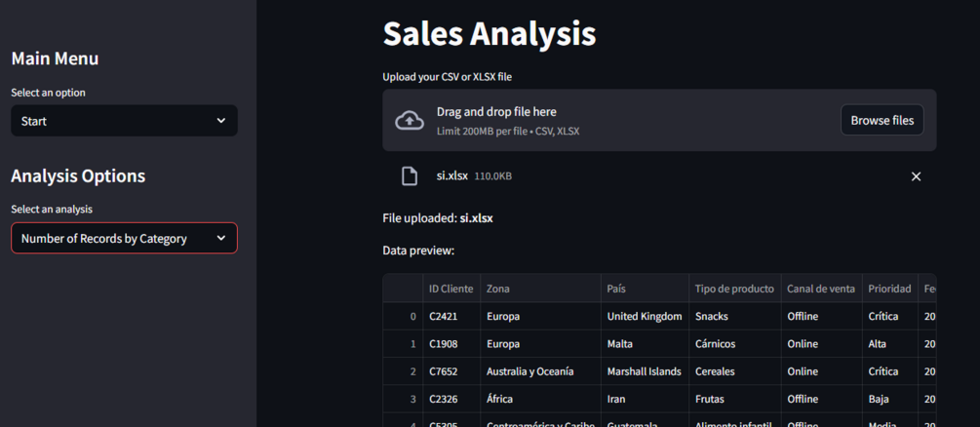This screenshot has height=427, width=980.
Task: Expand the Number of Records by Category dropdown
Action: [124, 238]
